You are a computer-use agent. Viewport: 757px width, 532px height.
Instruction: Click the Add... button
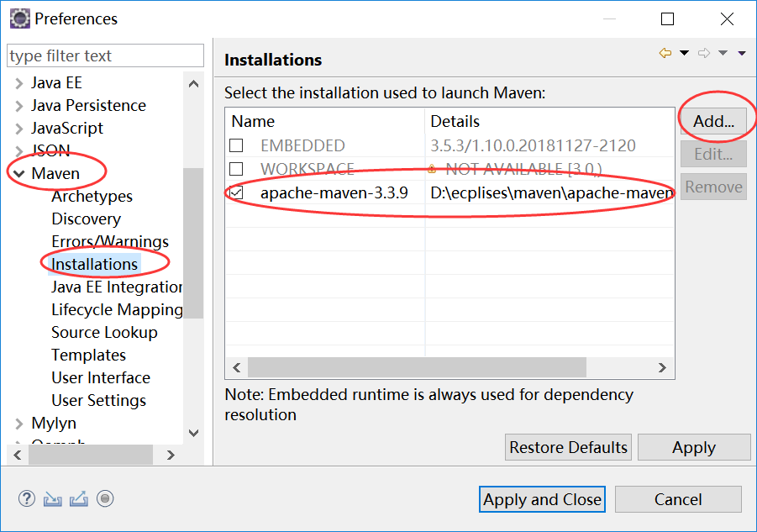tap(713, 121)
